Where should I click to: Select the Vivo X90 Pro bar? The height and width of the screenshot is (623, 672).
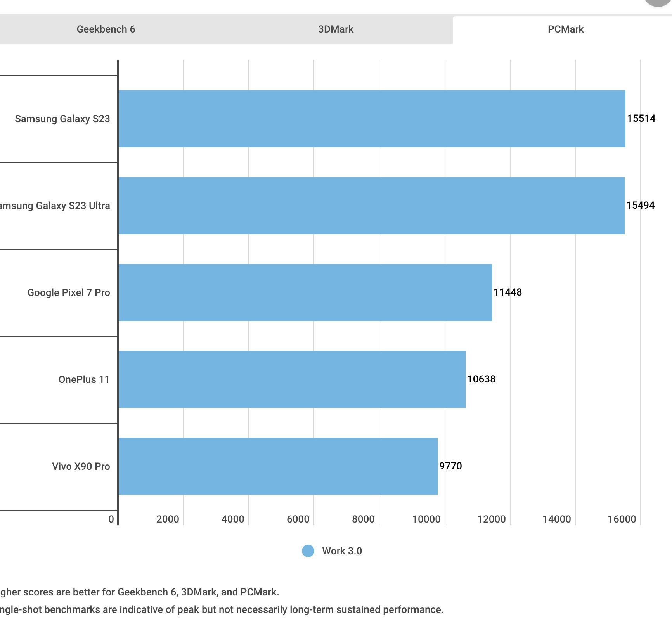point(278,466)
